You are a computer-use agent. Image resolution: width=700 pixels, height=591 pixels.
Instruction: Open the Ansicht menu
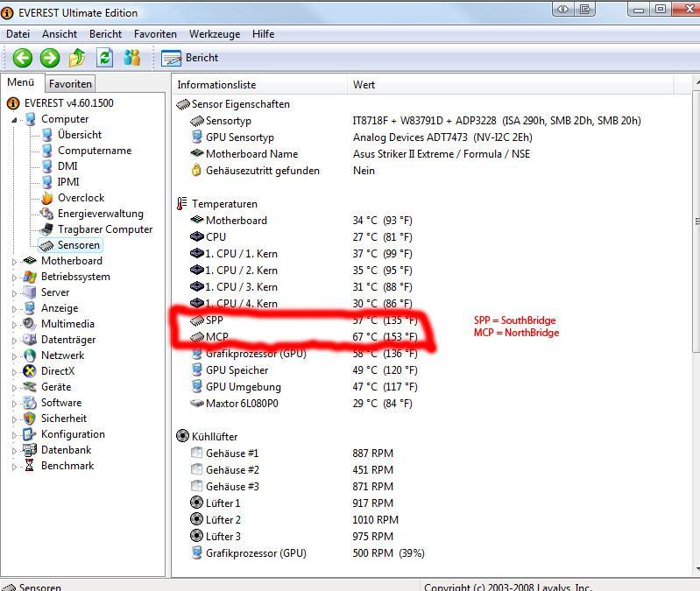[60, 34]
